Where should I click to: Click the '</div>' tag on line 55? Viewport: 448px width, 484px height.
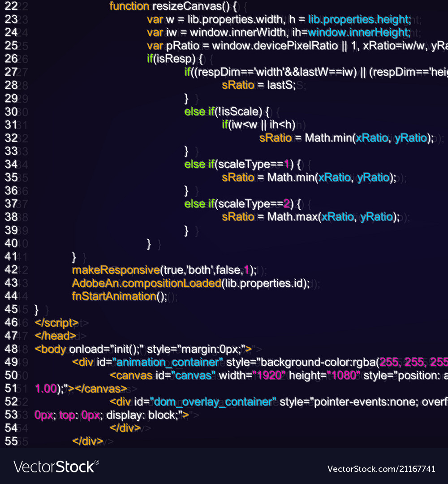point(88,441)
